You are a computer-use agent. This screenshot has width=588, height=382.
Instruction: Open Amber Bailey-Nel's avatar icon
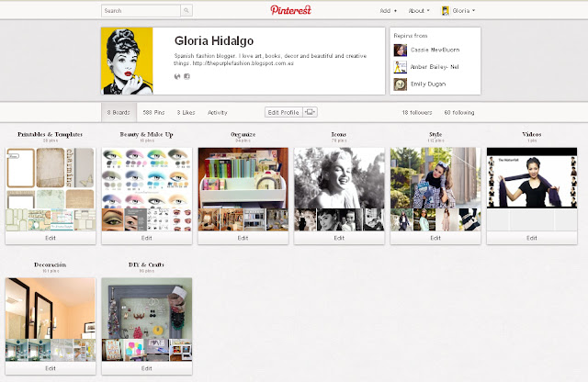401,67
